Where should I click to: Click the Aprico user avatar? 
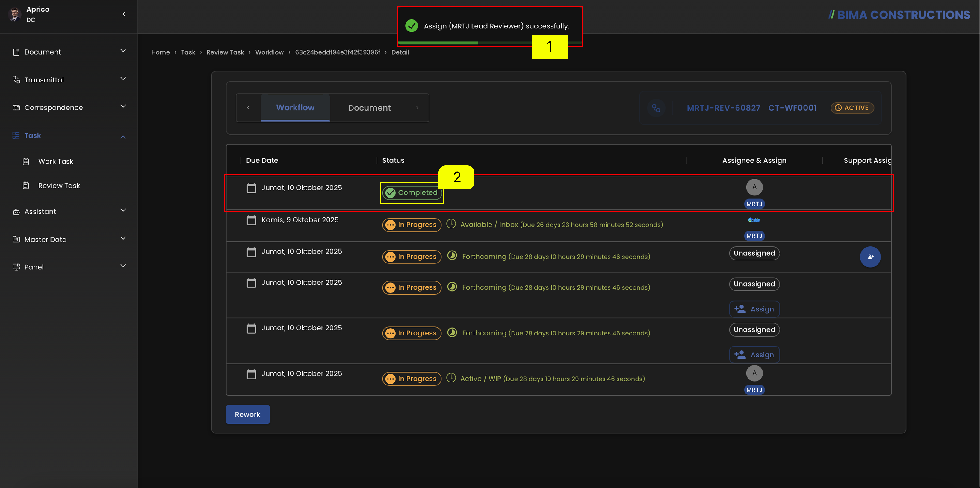coord(14,14)
